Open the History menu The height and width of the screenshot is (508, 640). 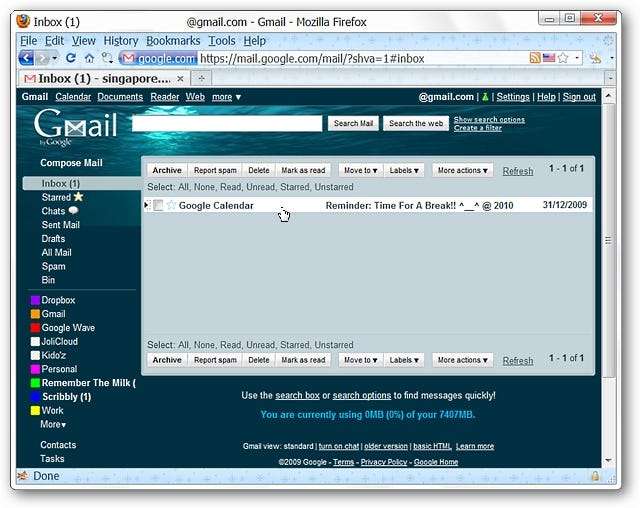point(120,41)
